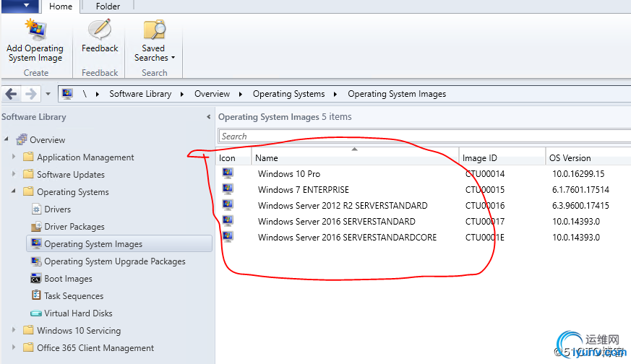Click Image ID CTU0001E
The height and width of the screenshot is (364, 631).
pyautogui.click(x=485, y=238)
